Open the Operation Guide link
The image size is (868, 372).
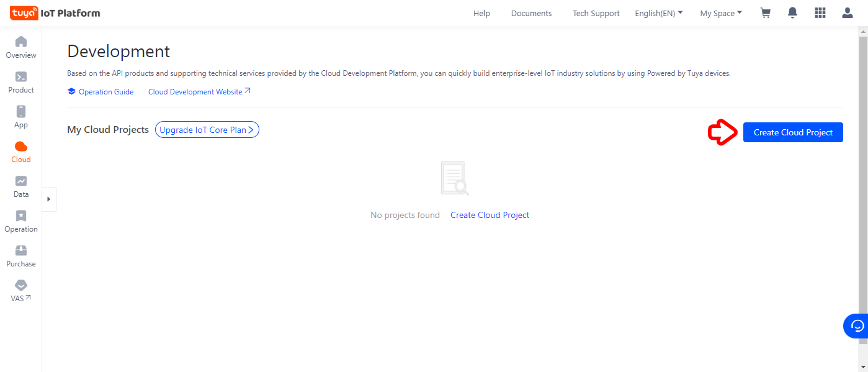pyautogui.click(x=105, y=92)
